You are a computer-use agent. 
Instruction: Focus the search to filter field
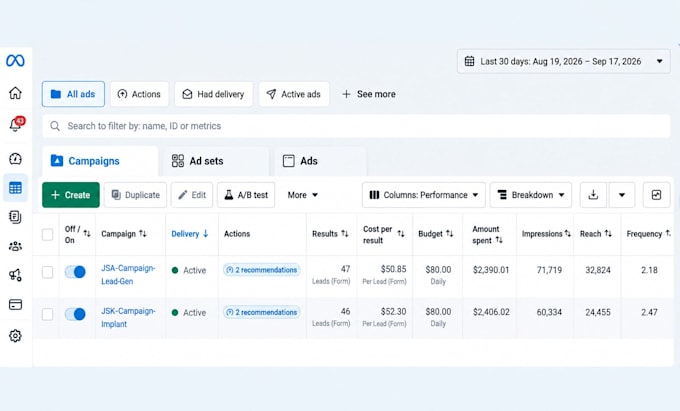pos(356,126)
